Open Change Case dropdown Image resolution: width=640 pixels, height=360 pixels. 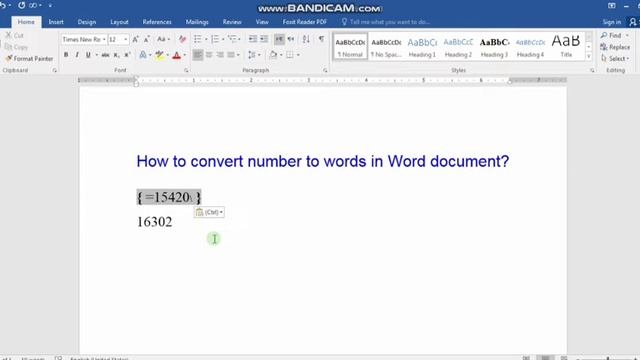pyautogui.click(x=163, y=39)
